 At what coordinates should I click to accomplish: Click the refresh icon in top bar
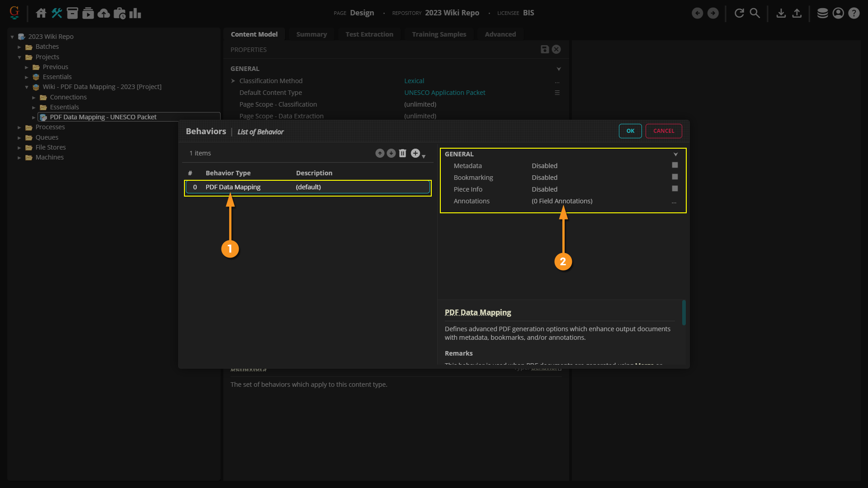739,13
